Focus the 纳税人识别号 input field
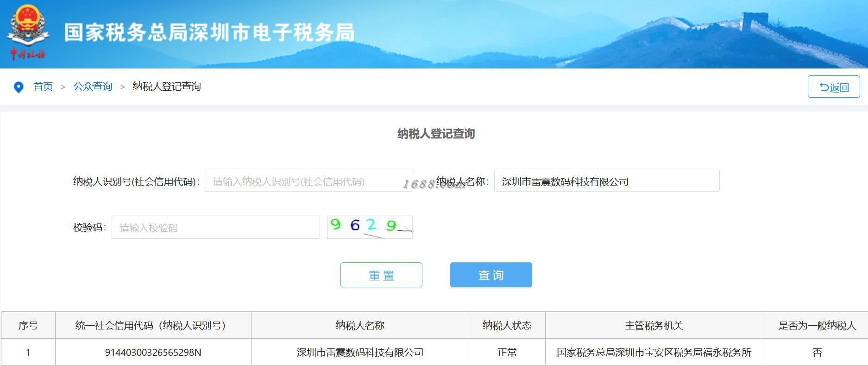The height and width of the screenshot is (366, 868). pos(308,181)
